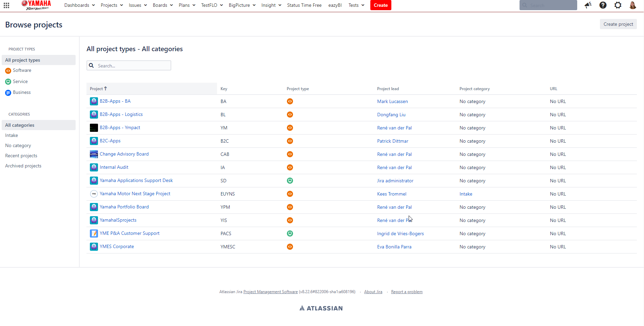Click the software type icon for YMESC row

tap(290, 247)
